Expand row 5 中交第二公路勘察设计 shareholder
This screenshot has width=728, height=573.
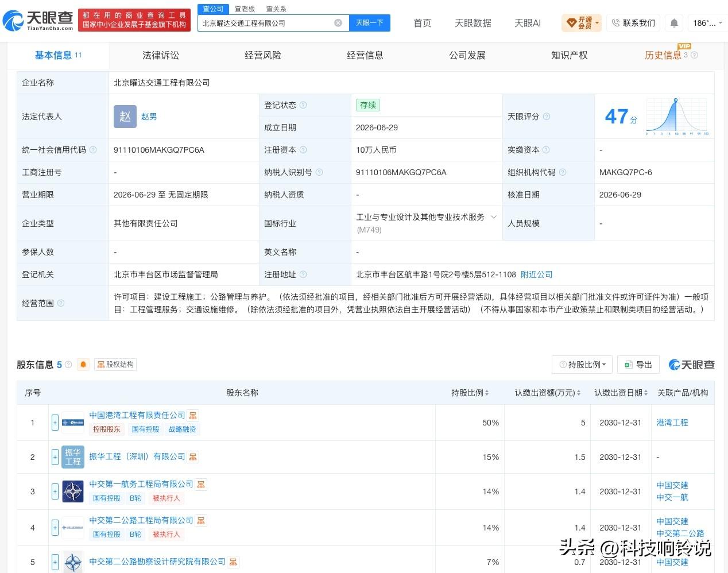[x=55, y=562]
